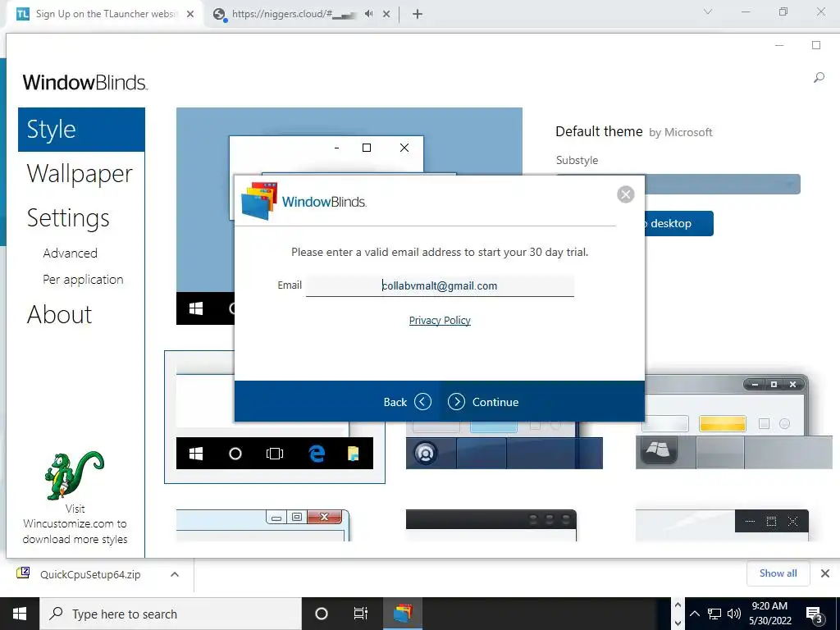This screenshot has height=630, width=840.
Task: Select the dark window buttons style thumbnail
Action: pos(722,525)
